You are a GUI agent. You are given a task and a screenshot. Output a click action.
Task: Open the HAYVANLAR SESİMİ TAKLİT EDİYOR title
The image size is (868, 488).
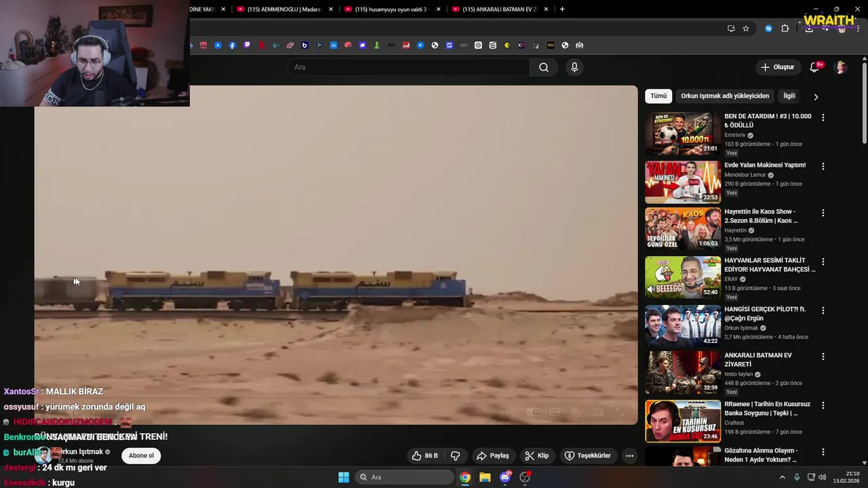pos(770,265)
